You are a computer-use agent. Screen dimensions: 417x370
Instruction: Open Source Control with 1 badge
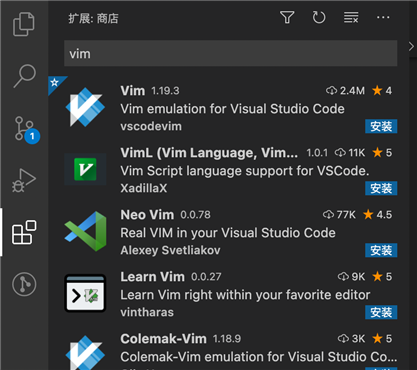[26, 129]
